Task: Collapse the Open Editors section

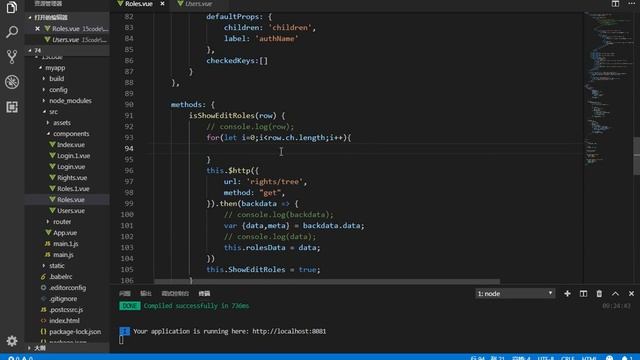Action: click(30, 18)
